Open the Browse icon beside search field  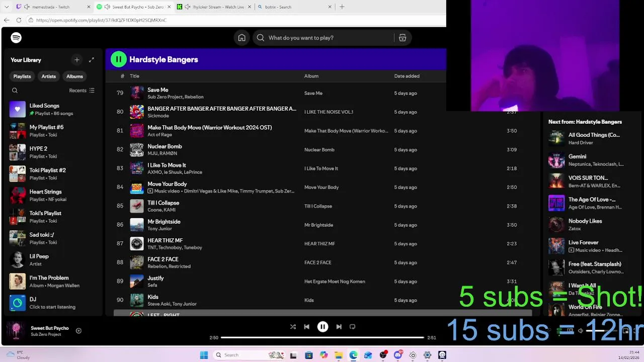(403, 38)
